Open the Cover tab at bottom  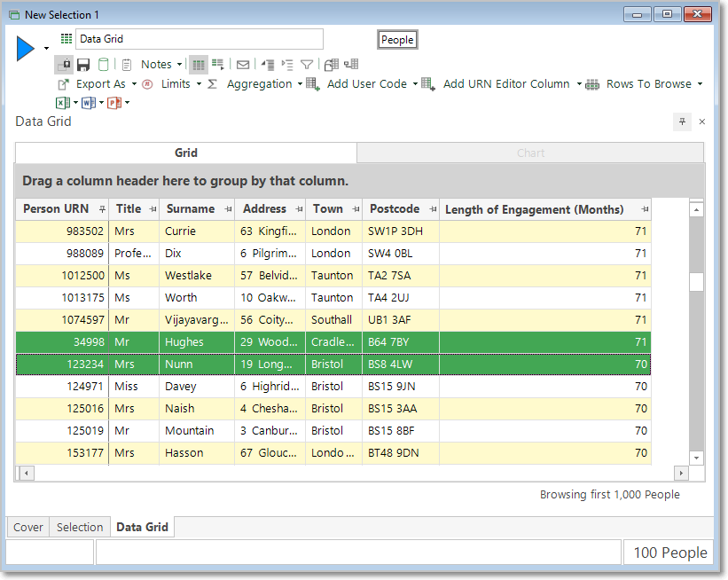click(x=28, y=527)
